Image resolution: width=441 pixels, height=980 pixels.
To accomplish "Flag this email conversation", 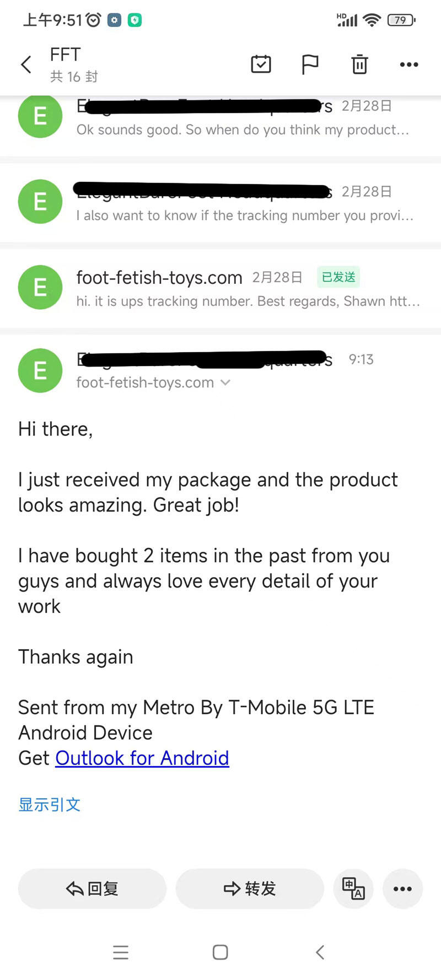I will click(x=310, y=64).
